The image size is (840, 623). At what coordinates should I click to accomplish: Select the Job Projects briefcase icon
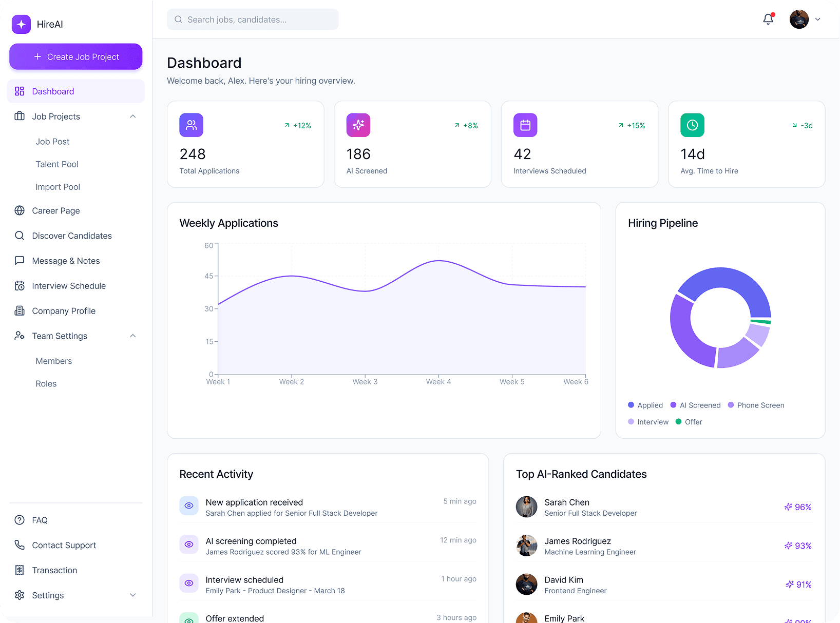(20, 116)
